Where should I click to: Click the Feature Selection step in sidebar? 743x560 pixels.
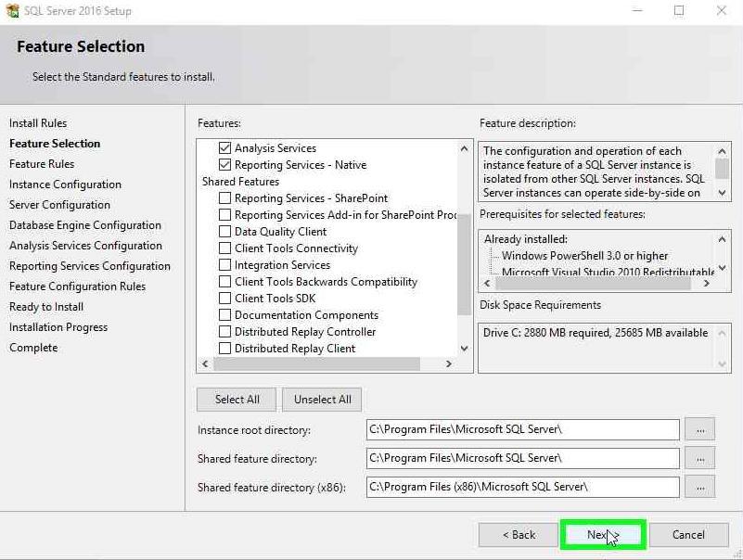click(x=55, y=144)
